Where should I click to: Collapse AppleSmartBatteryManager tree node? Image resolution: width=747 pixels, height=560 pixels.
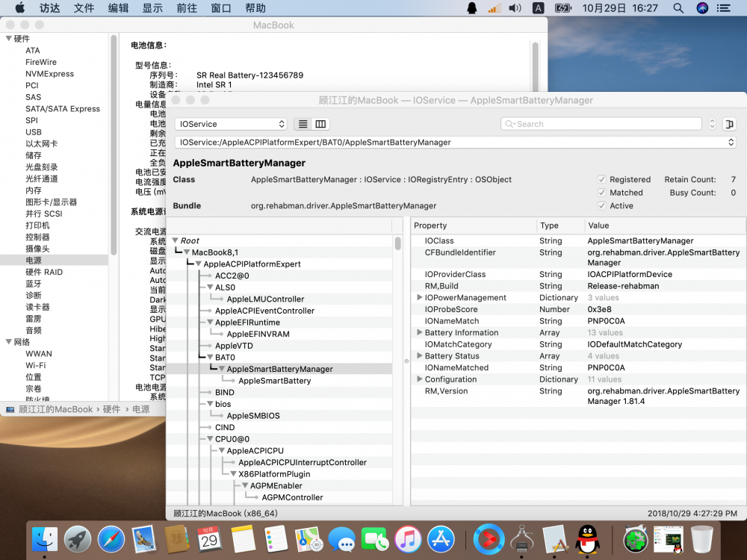coord(222,369)
